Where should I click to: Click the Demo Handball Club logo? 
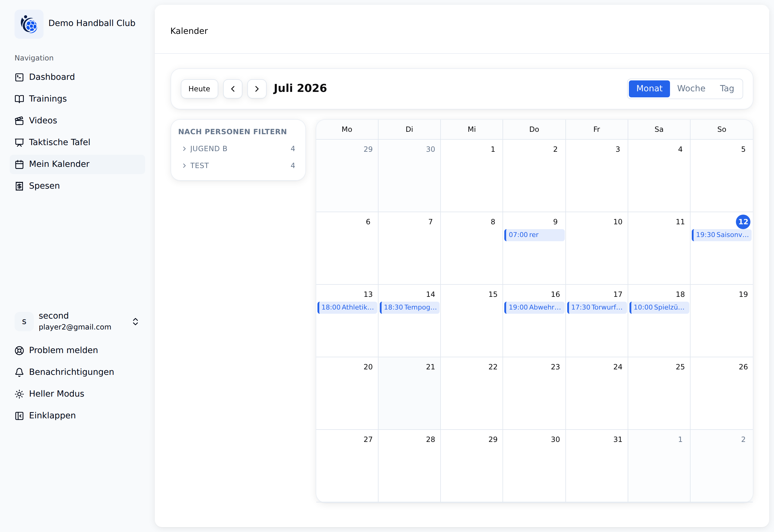point(29,24)
